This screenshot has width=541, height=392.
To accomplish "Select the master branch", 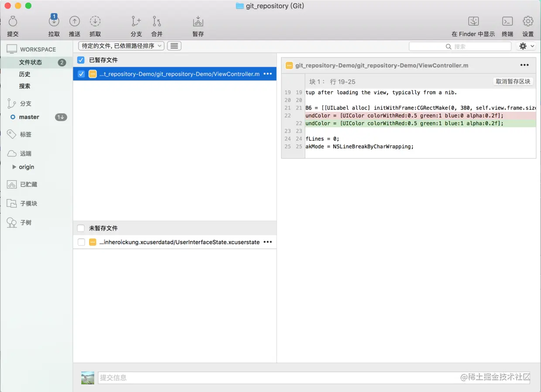I will [x=29, y=117].
